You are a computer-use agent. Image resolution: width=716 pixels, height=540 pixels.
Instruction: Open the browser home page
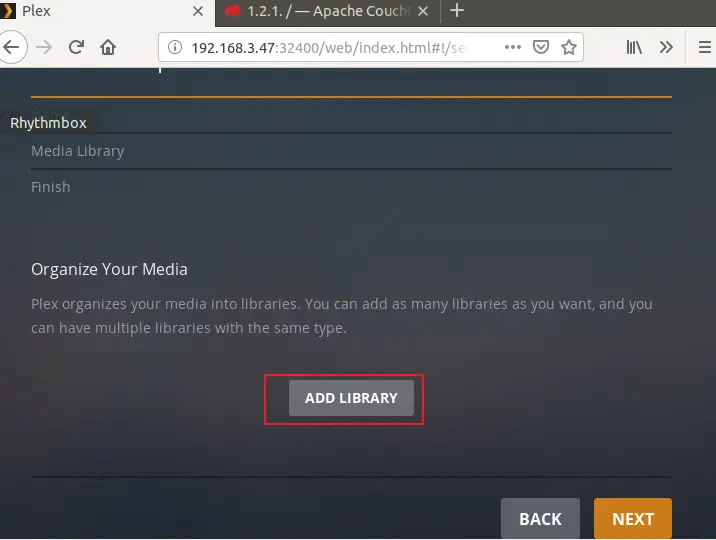pos(108,47)
